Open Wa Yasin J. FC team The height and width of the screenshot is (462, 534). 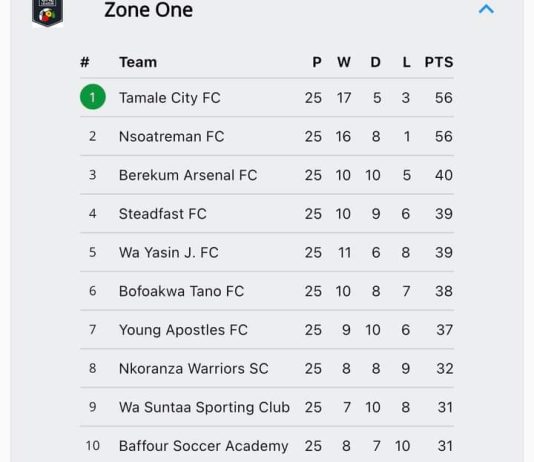tap(267, 252)
